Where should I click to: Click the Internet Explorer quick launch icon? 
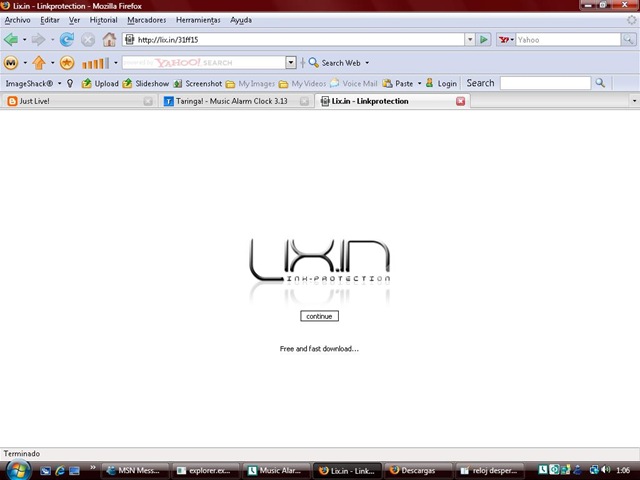coord(60,471)
